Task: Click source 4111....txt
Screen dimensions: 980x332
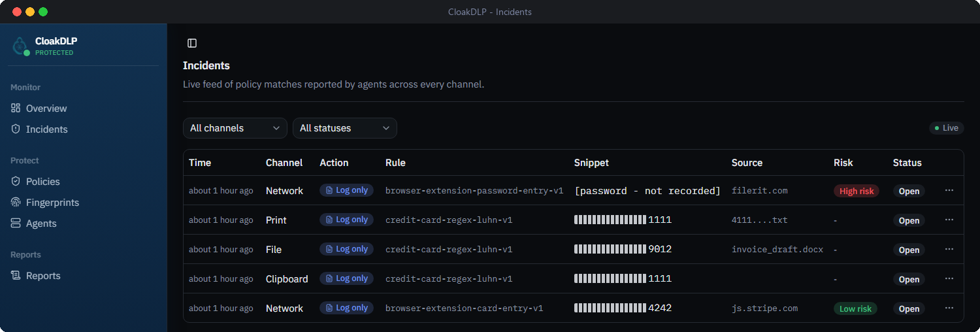Action: (760, 220)
